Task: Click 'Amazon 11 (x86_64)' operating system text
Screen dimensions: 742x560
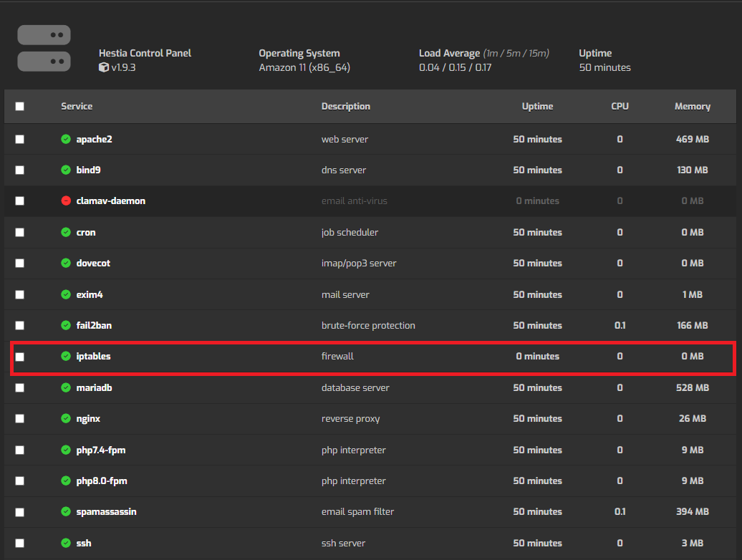Action: [304, 67]
